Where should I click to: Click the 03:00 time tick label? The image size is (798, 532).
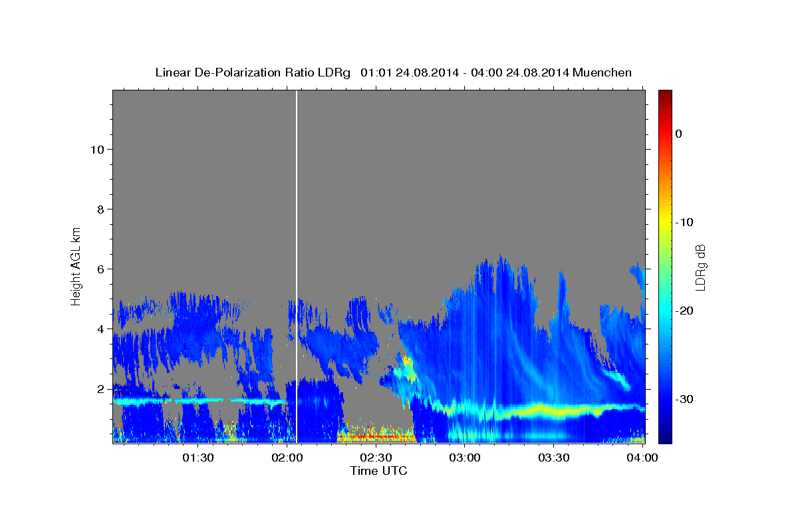(465, 458)
